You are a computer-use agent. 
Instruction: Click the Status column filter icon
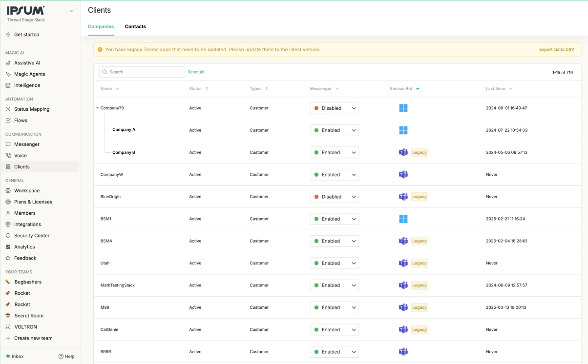click(207, 89)
